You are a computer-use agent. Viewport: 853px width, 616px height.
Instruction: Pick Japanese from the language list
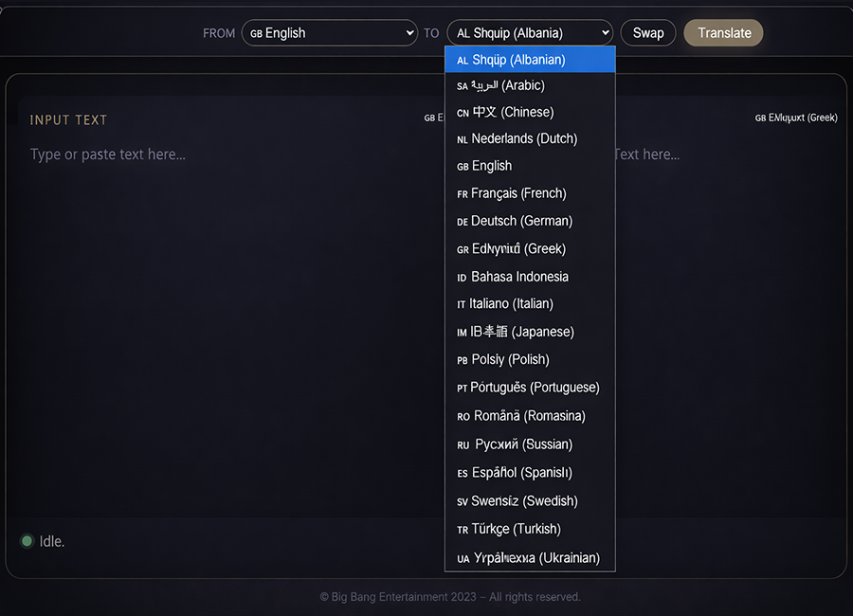coord(529,332)
